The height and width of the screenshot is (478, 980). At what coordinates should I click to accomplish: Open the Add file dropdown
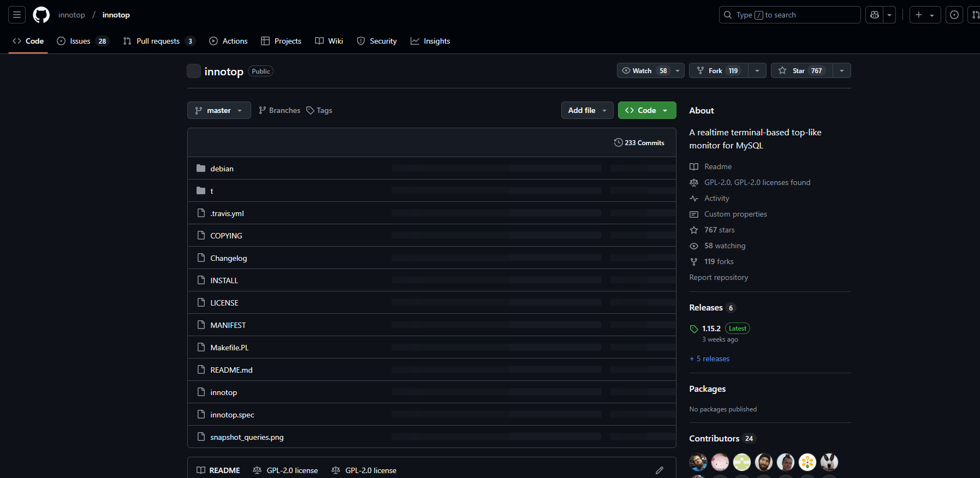click(587, 110)
